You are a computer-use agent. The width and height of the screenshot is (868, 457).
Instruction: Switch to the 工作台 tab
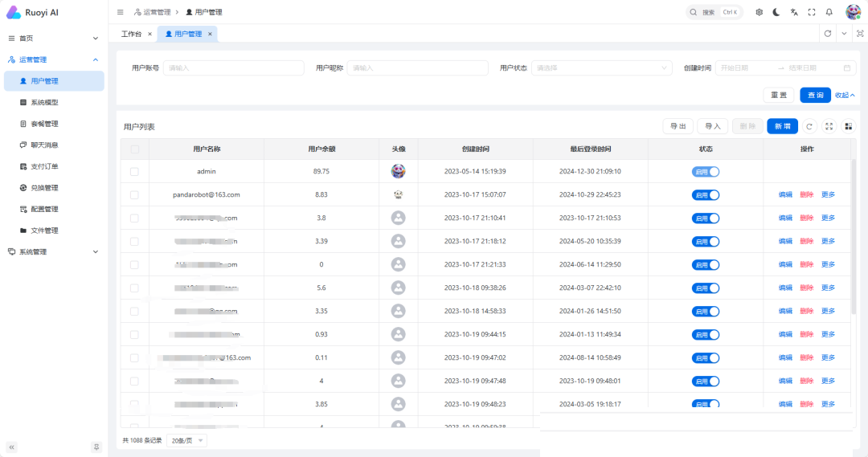tap(131, 34)
